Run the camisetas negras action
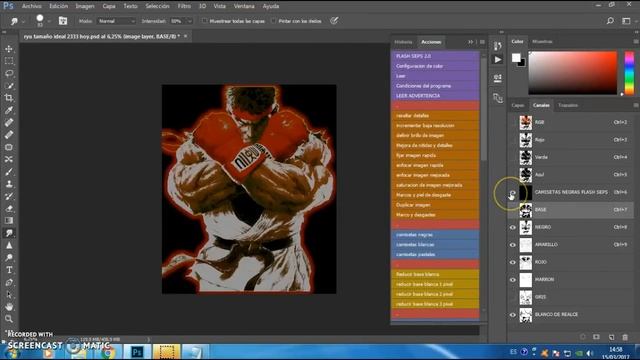 tap(435, 235)
